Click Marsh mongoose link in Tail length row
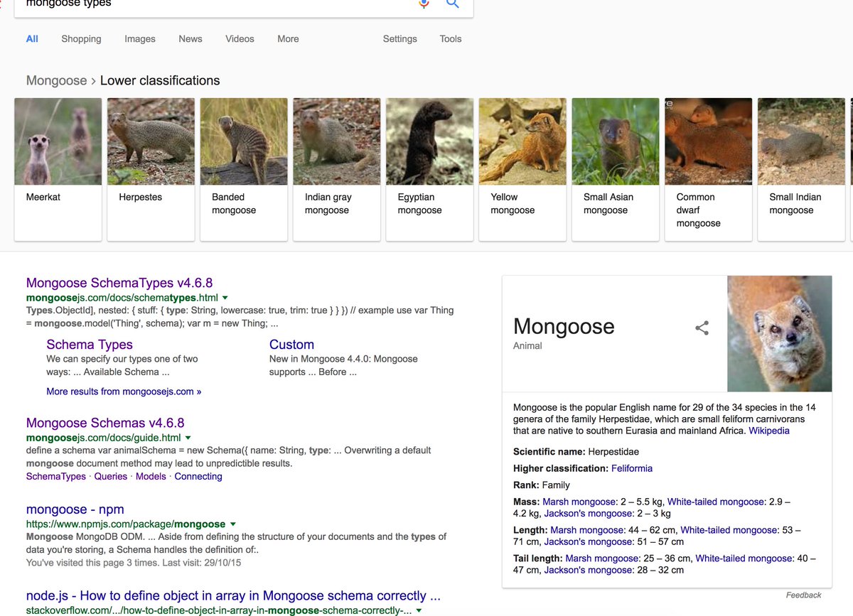The height and width of the screenshot is (616, 853). coord(603,558)
